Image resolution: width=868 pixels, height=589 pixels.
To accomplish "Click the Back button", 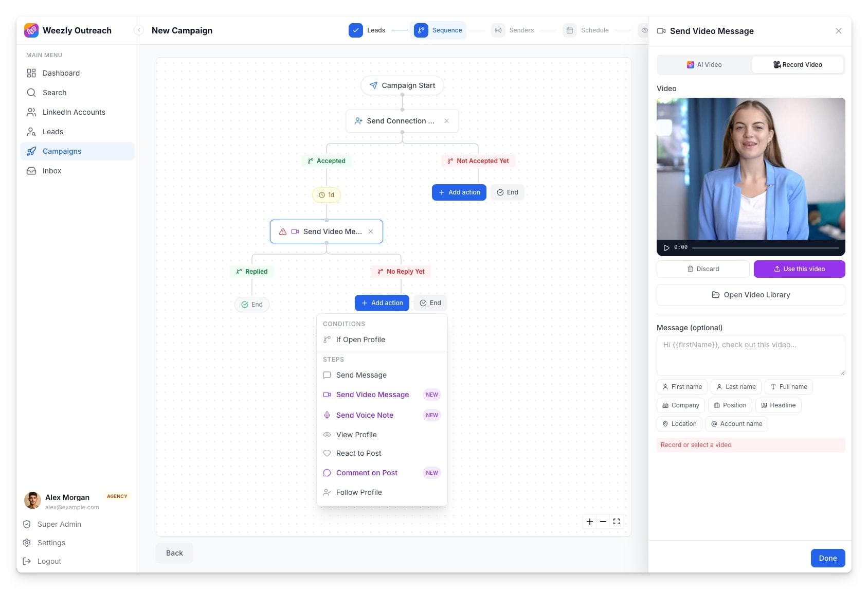I will click(x=174, y=553).
